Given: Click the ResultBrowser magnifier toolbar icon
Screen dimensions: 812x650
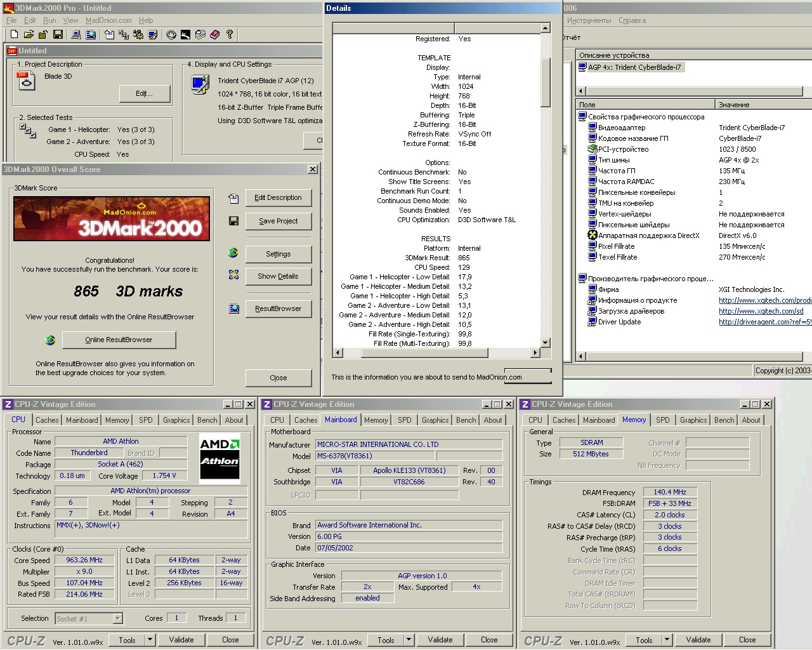Looking at the screenshot, I should 91,34.
